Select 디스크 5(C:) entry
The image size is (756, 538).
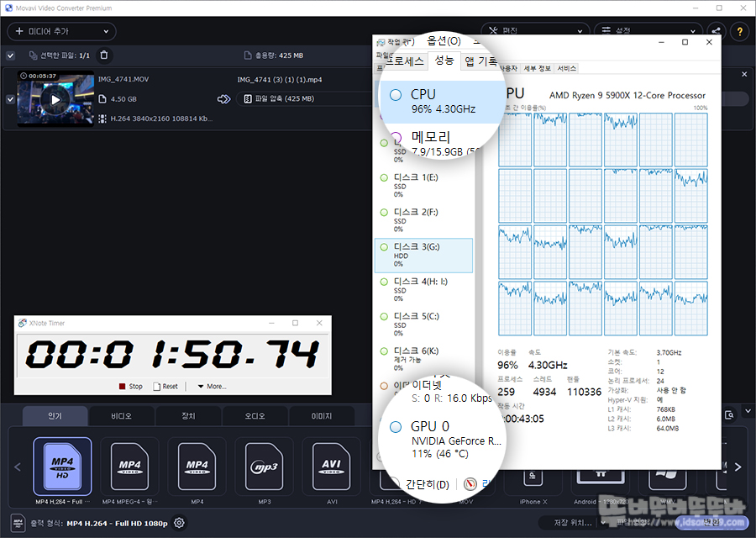coord(423,324)
